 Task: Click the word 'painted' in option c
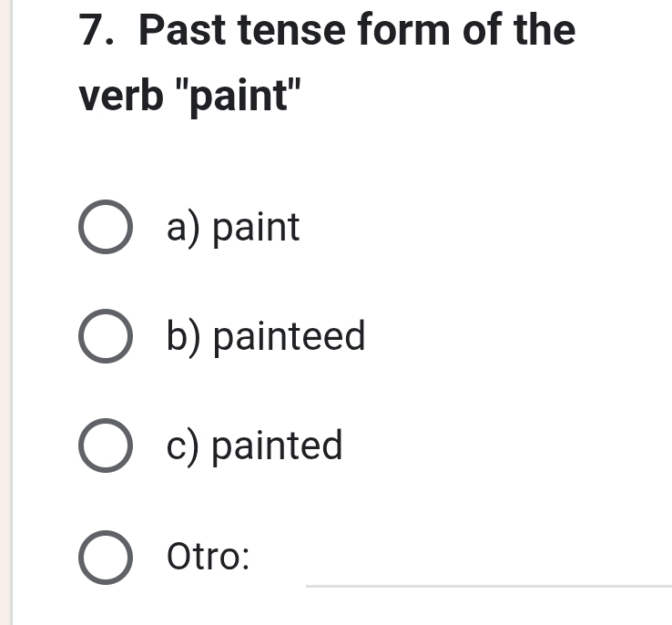(x=277, y=446)
